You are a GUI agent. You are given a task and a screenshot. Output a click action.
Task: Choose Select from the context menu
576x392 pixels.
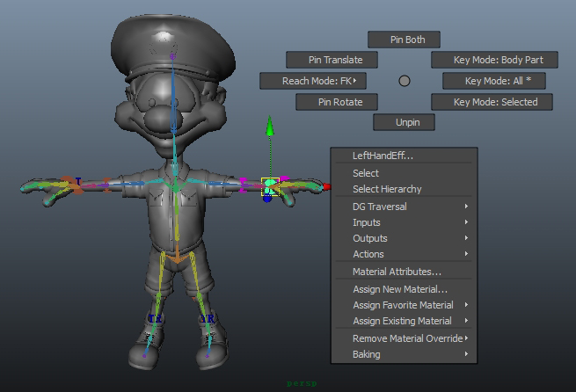pos(404,173)
